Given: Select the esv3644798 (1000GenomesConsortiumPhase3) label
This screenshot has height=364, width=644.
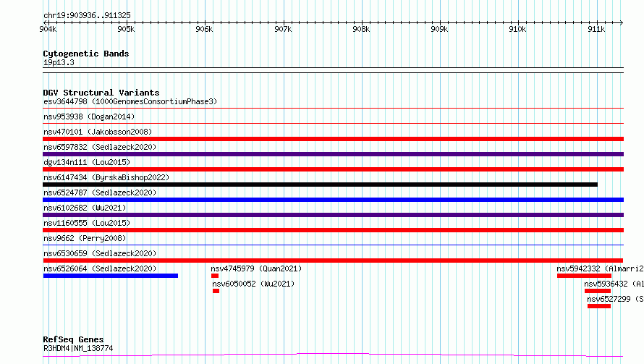Looking at the screenshot, I should [x=130, y=101].
